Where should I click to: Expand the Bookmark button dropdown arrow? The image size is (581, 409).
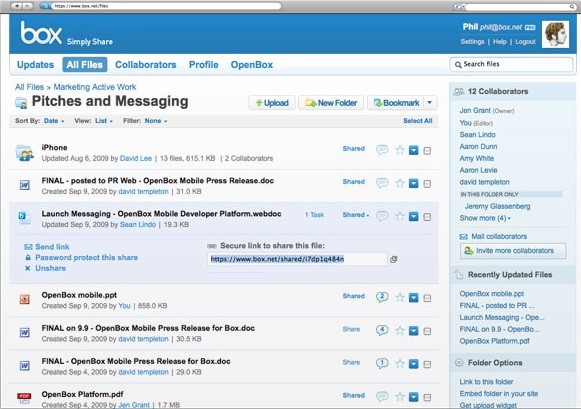click(x=429, y=103)
